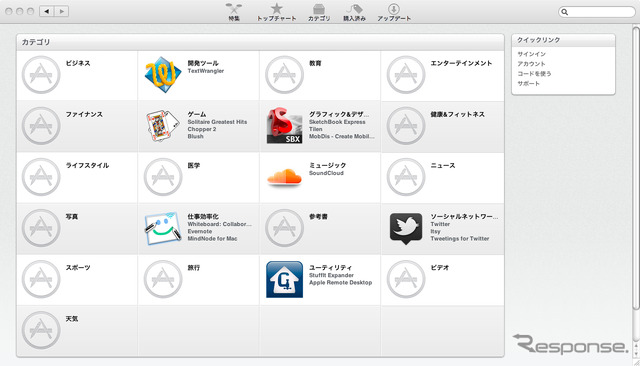This screenshot has height=366, width=640.
Task: Focus the search field in toolbar
Action: 596,12
